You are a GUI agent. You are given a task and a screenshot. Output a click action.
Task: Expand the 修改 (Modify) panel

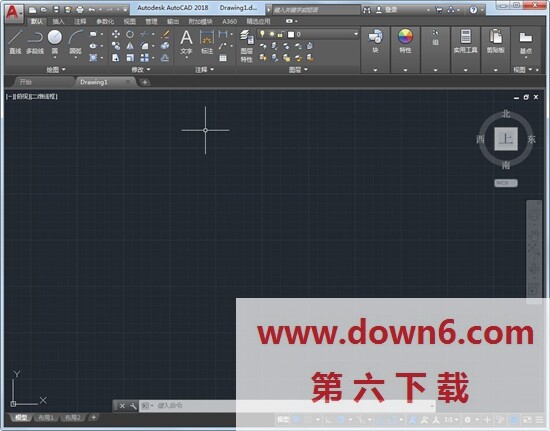(141, 70)
